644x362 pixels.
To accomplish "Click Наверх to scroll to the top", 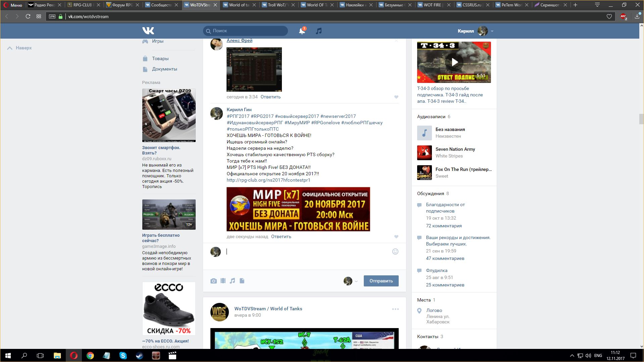I will (20, 48).
